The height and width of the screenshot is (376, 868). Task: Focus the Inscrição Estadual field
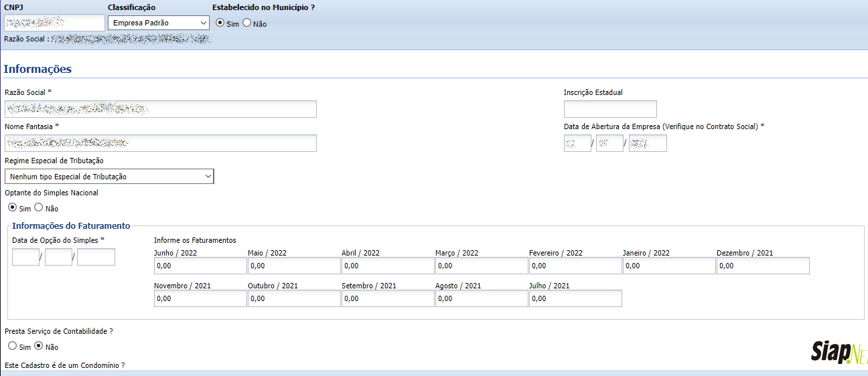pyautogui.click(x=610, y=109)
